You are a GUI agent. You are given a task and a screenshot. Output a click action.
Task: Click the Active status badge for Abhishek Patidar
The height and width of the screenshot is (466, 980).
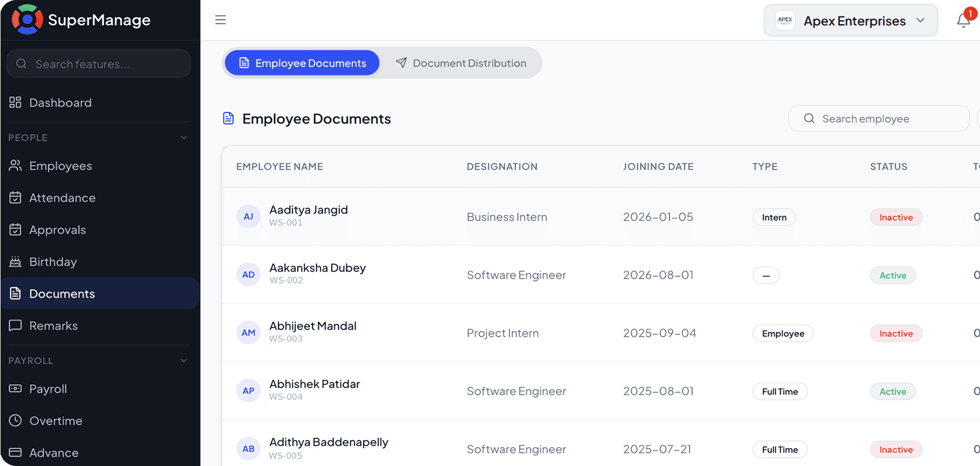[893, 392]
